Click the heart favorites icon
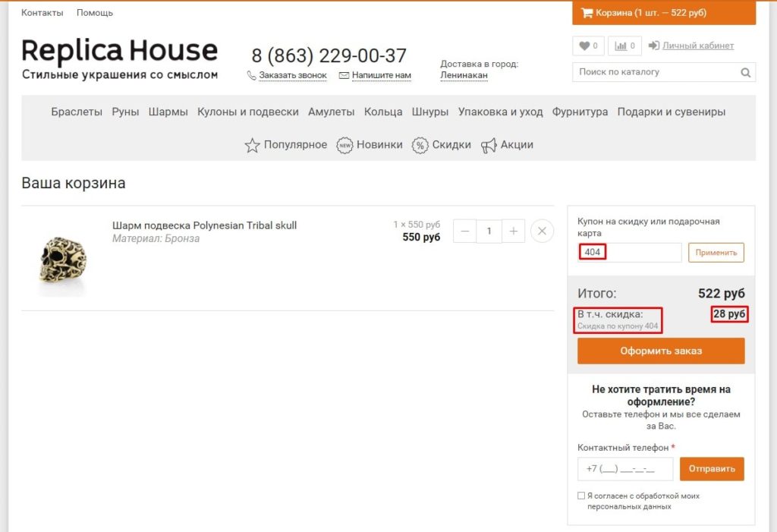 click(x=585, y=46)
